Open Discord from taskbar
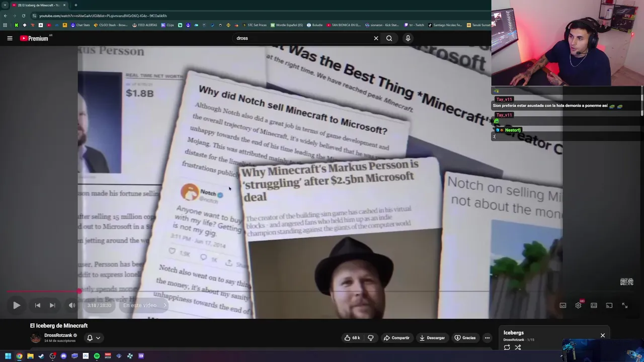644x362 pixels. (63, 356)
